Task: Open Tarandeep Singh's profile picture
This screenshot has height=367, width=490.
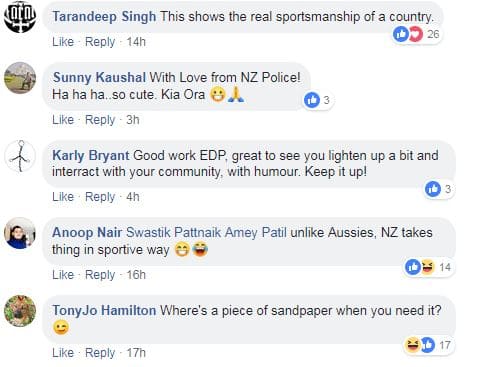Action: pos(20,17)
